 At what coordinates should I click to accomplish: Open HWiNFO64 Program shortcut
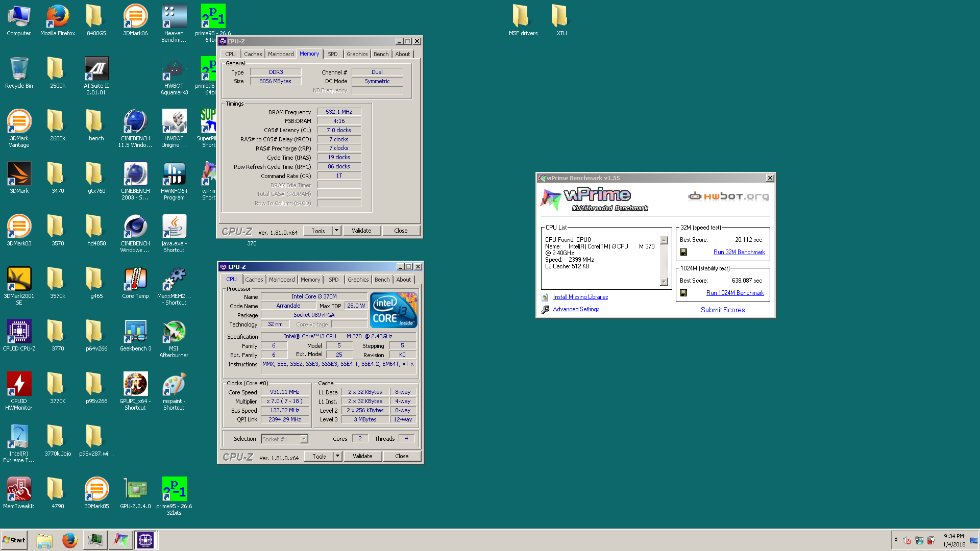[174, 181]
